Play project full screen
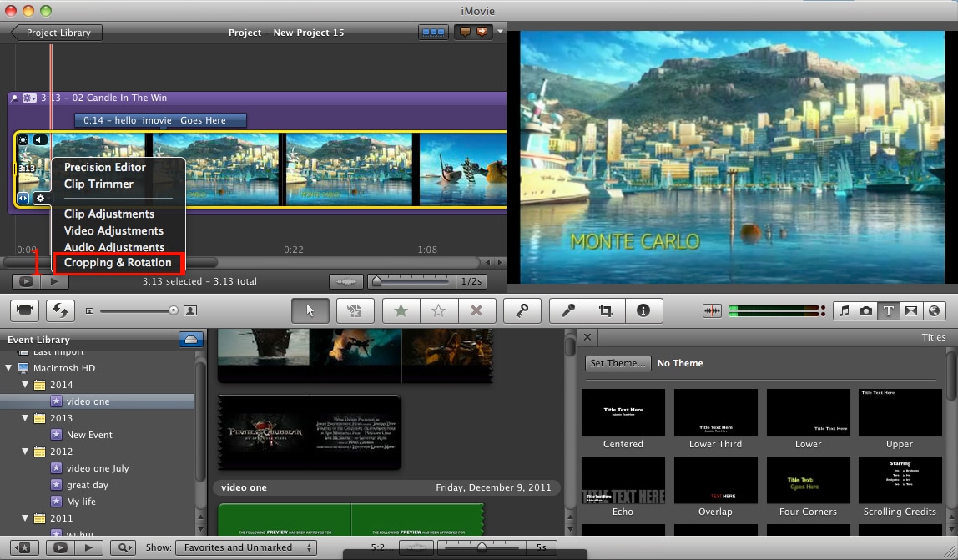The width and height of the screenshot is (958, 560). (26, 281)
